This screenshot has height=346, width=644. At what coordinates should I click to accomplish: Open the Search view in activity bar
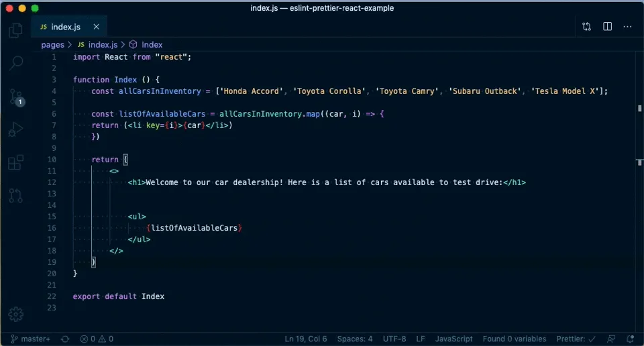15,63
